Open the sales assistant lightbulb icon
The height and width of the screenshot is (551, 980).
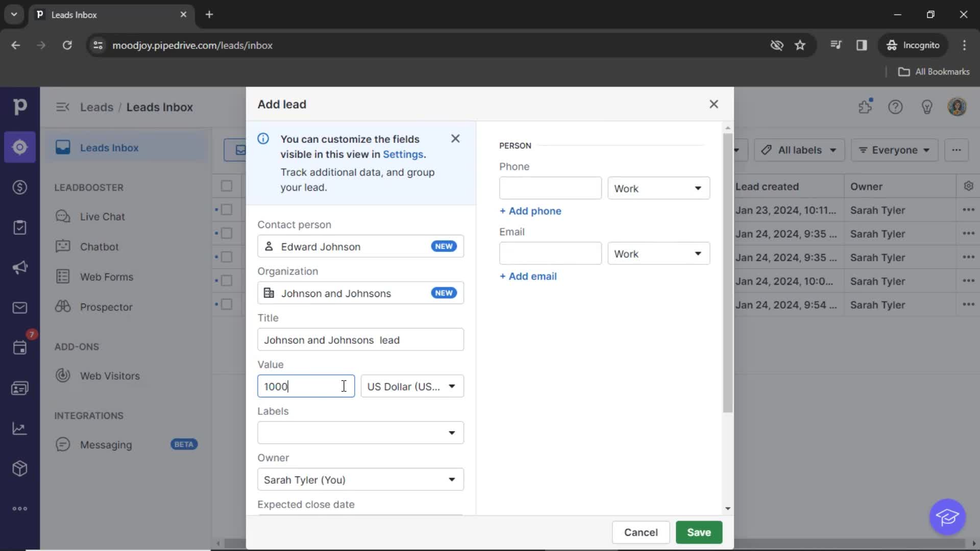point(926,107)
